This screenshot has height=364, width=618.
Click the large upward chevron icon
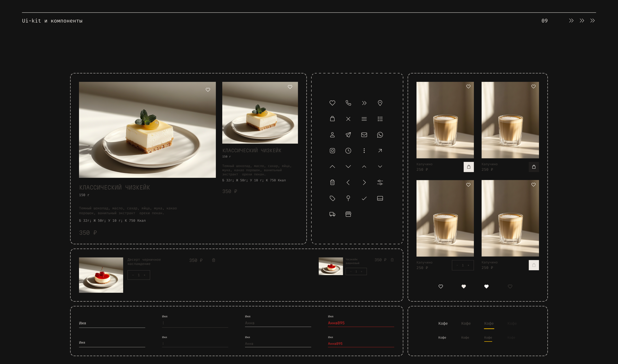tap(332, 167)
